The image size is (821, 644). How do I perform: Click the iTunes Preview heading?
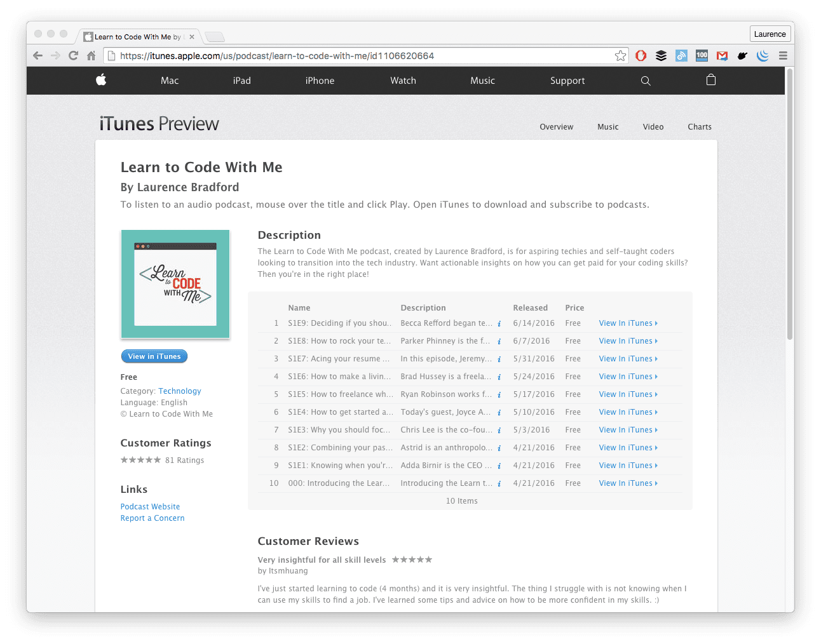(159, 124)
